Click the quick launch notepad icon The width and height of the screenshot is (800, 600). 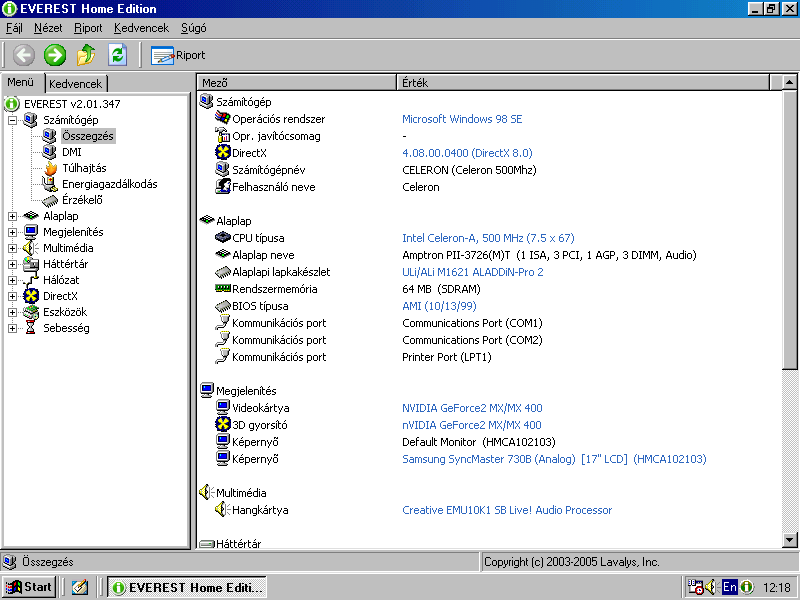[x=80, y=587]
